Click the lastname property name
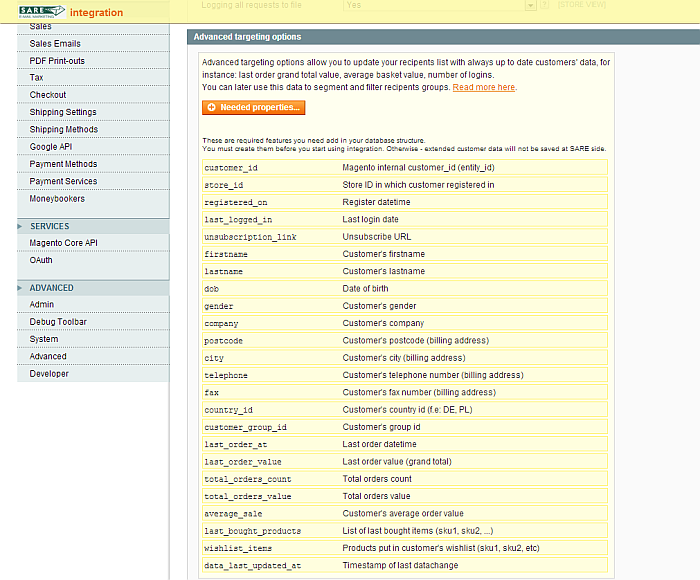The image size is (700, 580). [223, 271]
